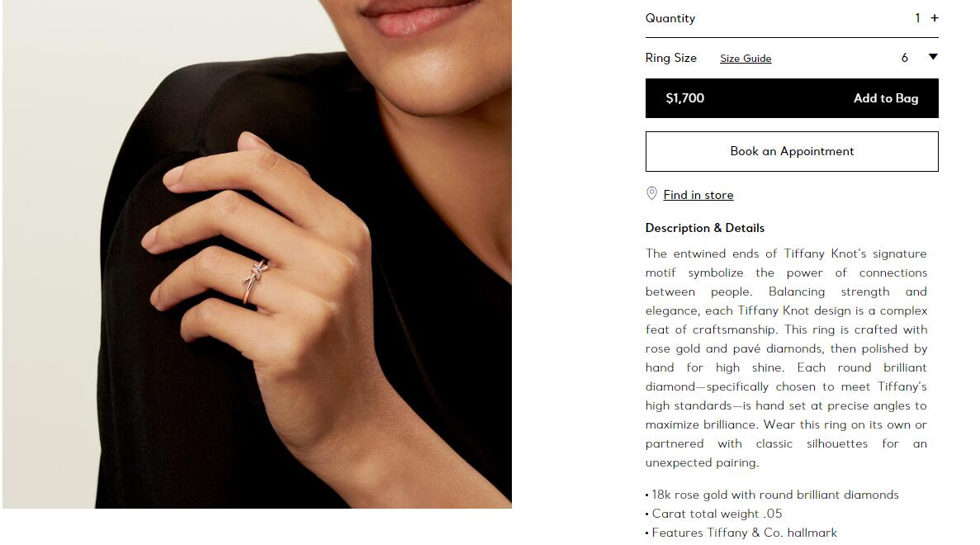Image resolution: width=980 pixels, height=545 pixels.
Task: Select the Tiffany & Co. hallmark bullet
Action: click(741, 533)
